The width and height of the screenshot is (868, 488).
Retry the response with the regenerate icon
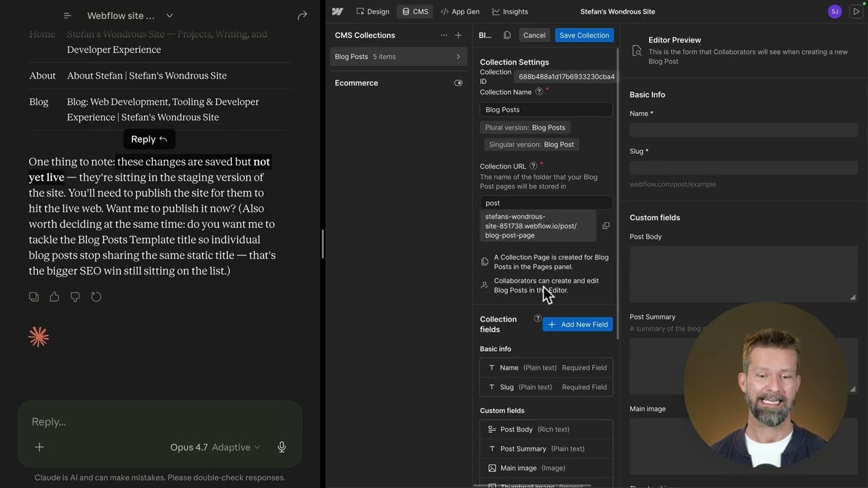96,297
